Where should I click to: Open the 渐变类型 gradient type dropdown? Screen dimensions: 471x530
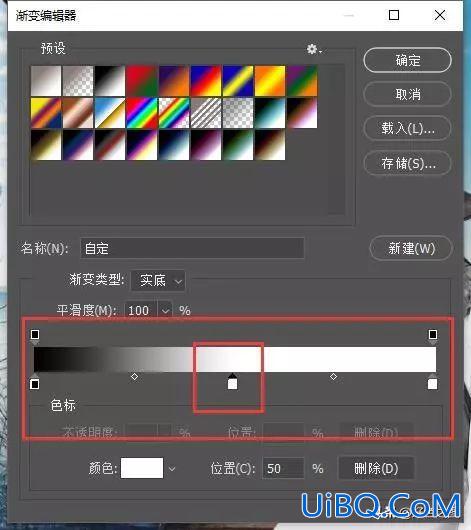158,281
